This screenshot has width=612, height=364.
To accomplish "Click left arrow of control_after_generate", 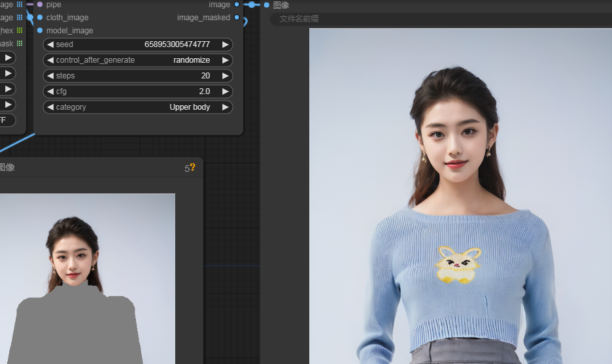I will (x=50, y=60).
